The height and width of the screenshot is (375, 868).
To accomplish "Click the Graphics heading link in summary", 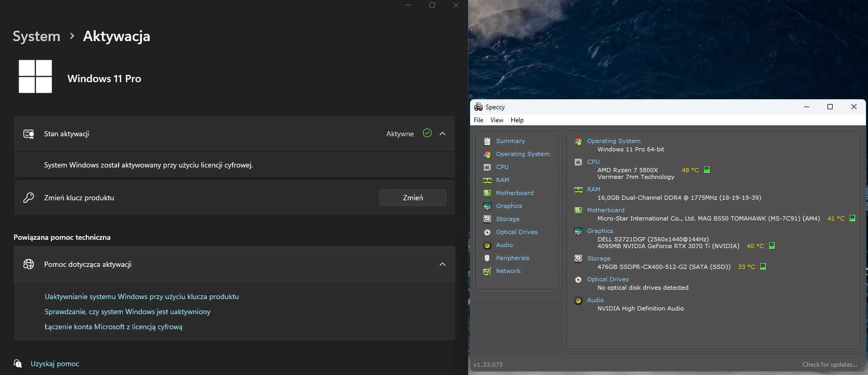I will coord(600,231).
